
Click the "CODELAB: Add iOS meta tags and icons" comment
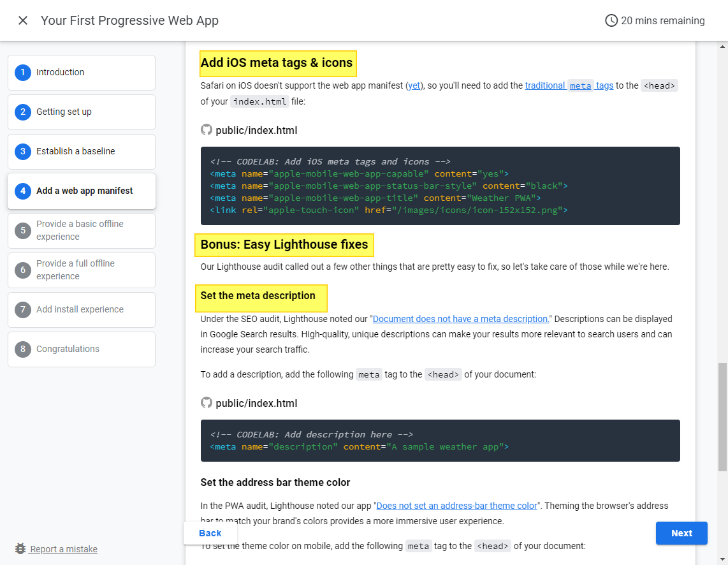coord(330,161)
